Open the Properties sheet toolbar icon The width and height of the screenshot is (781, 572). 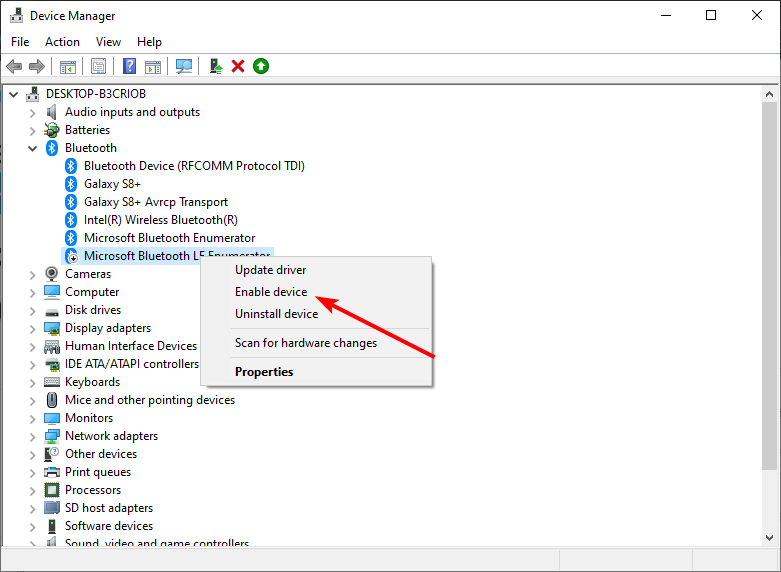pos(98,66)
